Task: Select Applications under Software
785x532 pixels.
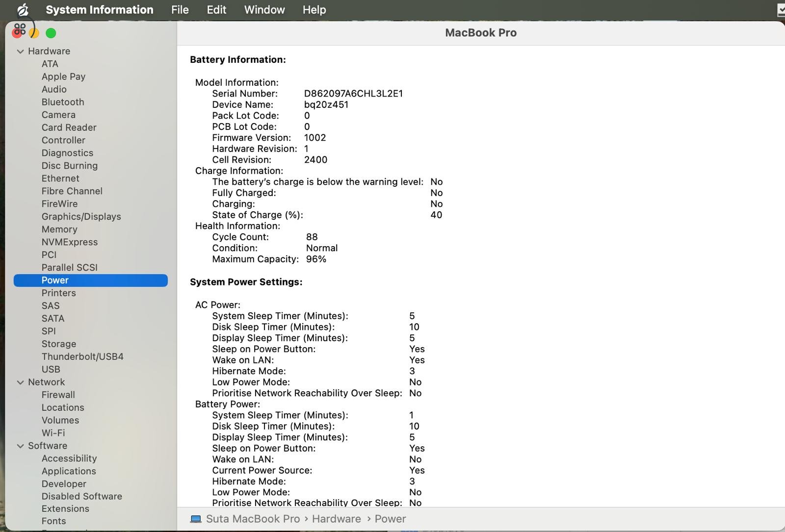Action: (69, 471)
